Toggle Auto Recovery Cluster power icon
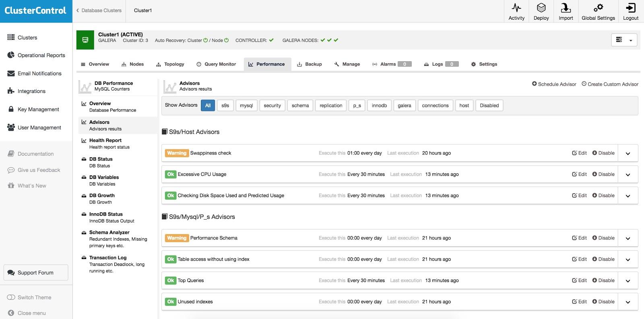Image resolution: width=644 pixels, height=319 pixels. tap(206, 40)
